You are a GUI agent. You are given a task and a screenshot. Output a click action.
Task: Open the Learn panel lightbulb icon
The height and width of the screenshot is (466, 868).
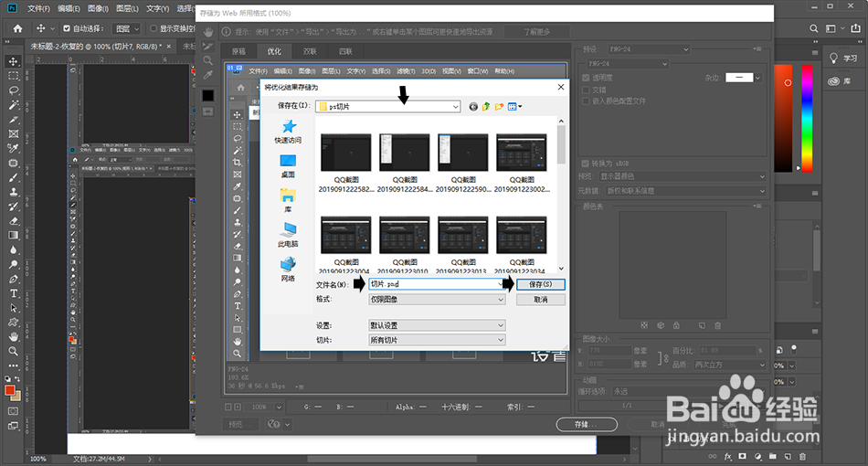[x=833, y=58]
